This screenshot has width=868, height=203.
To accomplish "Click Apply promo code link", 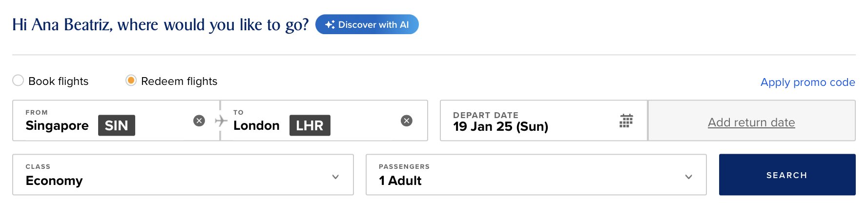I will [x=807, y=82].
